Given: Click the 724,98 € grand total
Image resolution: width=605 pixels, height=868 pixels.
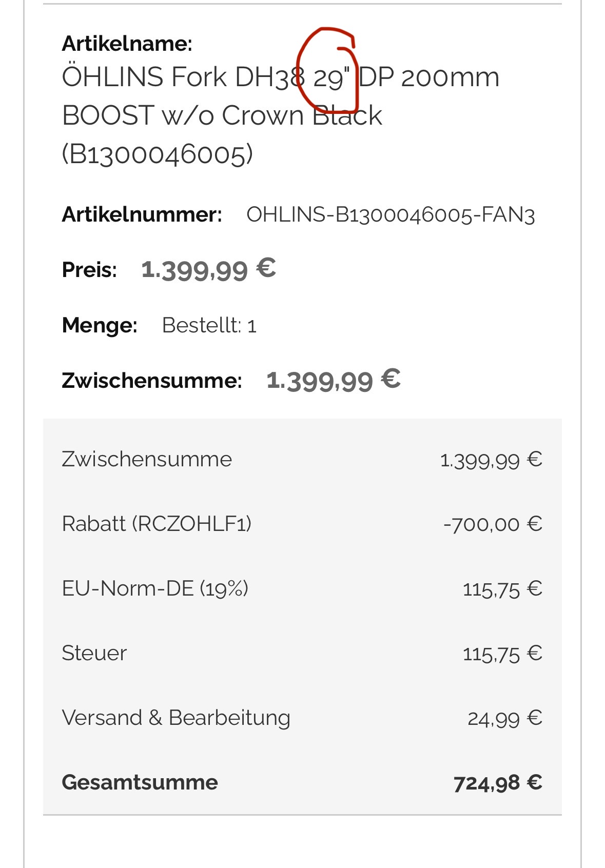Looking at the screenshot, I should (x=497, y=783).
